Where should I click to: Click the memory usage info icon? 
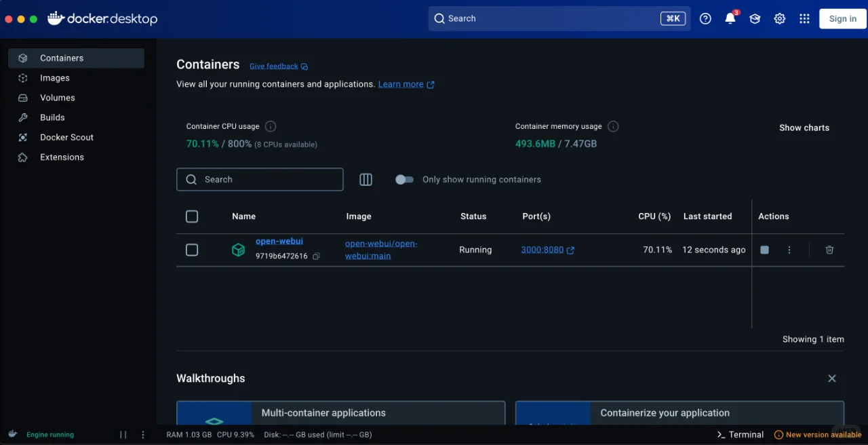point(613,126)
